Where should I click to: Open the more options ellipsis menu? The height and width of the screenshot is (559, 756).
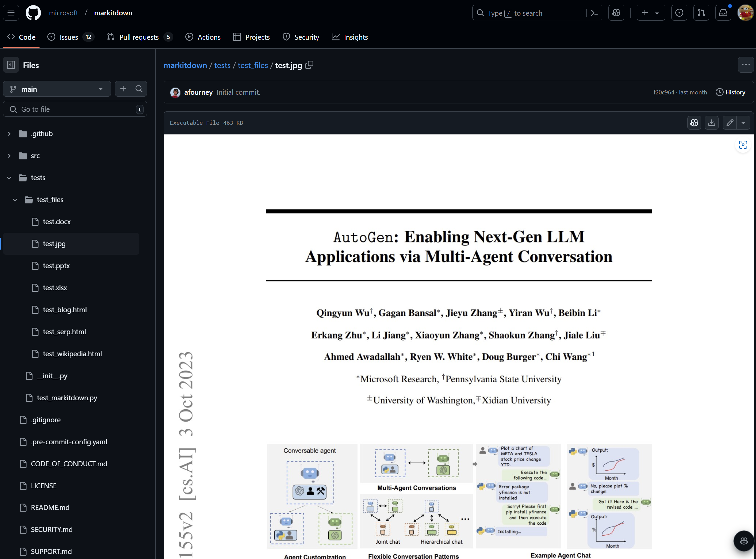[745, 65]
